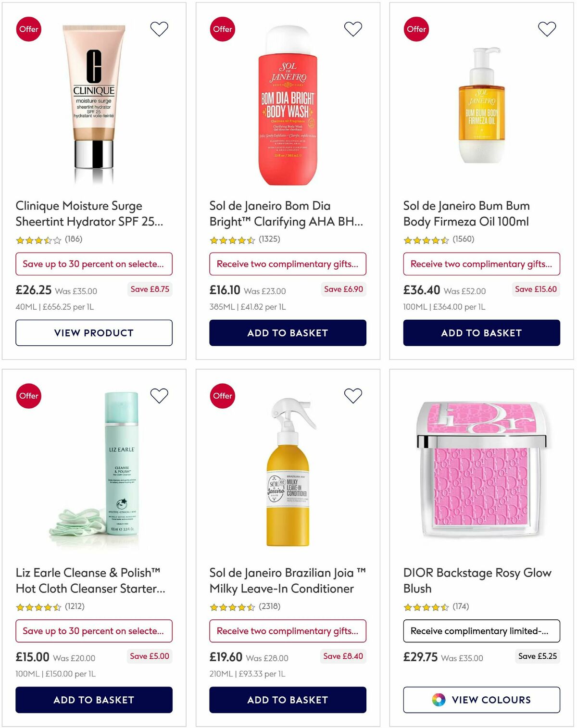Image resolution: width=577 pixels, height=728 pixels.
Task: View product for Clinique Moisture Surge Sheertint Hydrator
Action: coord(94,333)
